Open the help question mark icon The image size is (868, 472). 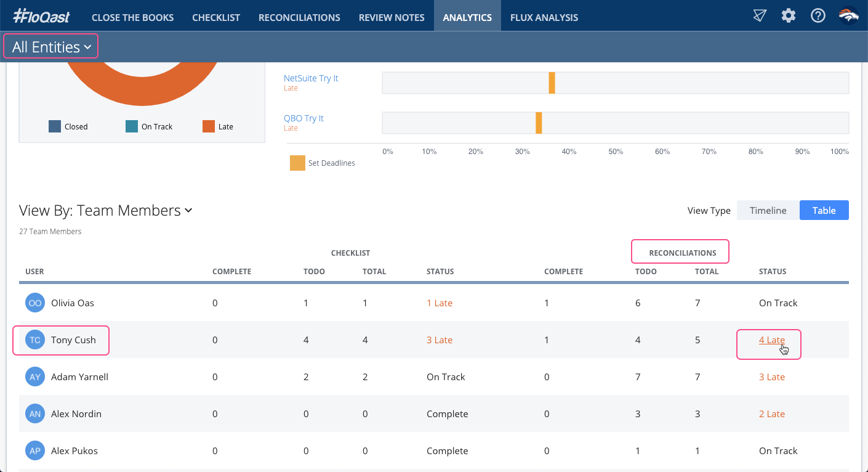click(818, 16)
